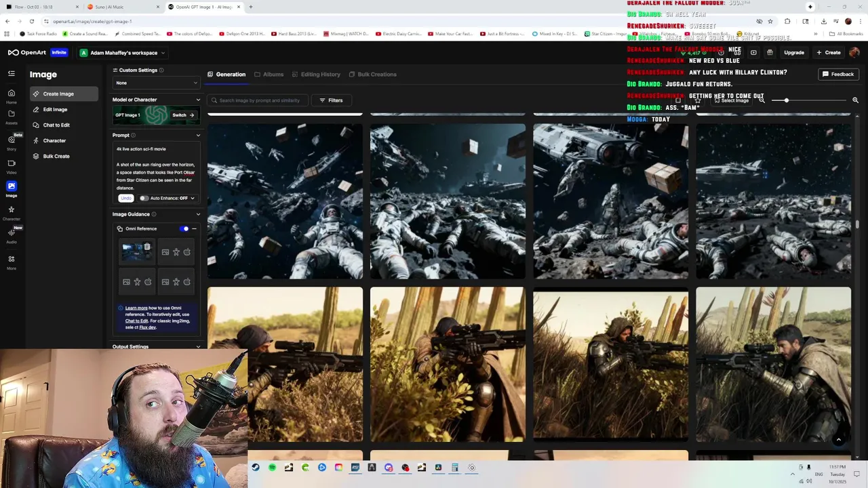Image resolution: width=868 pixels, height=488 pixels.
Task: Open workspace selector dropdown
Action: (122, 53)
